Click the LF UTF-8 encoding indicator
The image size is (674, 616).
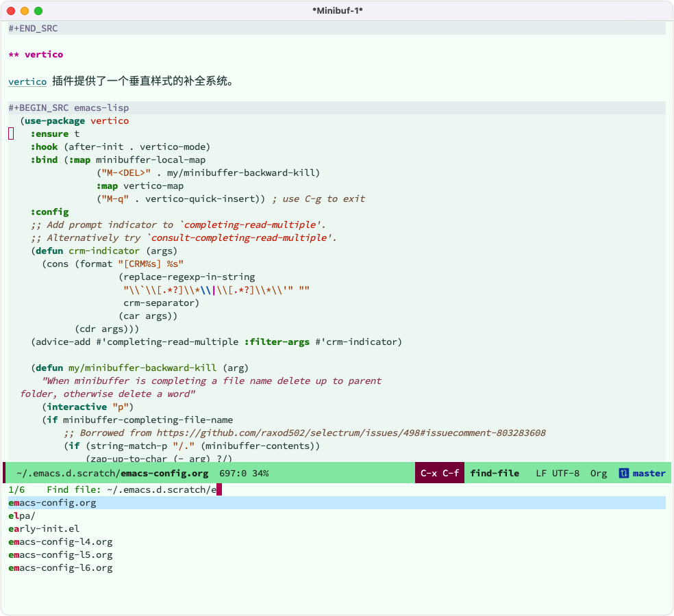pyautogui.click(x=558, y=474)
